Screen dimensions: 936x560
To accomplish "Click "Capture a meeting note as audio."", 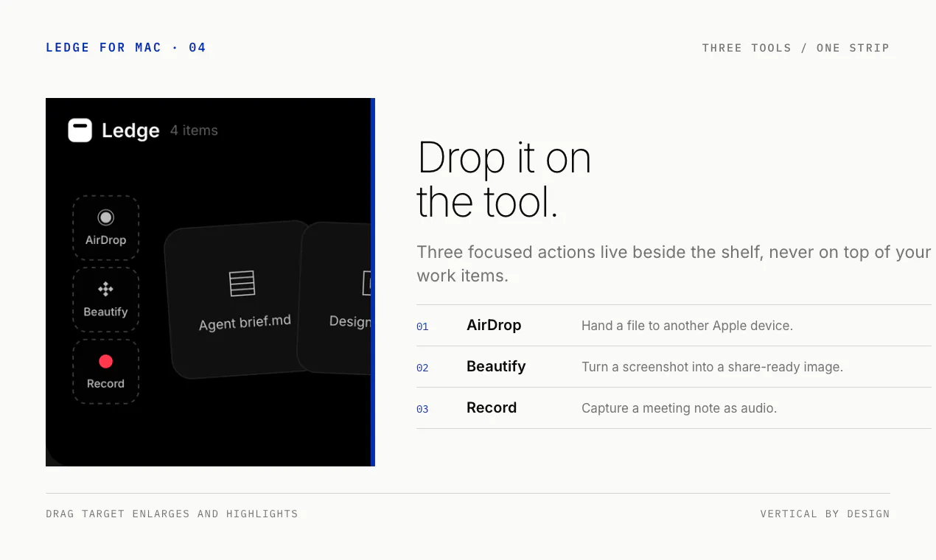I will click(x=679, y=408).
